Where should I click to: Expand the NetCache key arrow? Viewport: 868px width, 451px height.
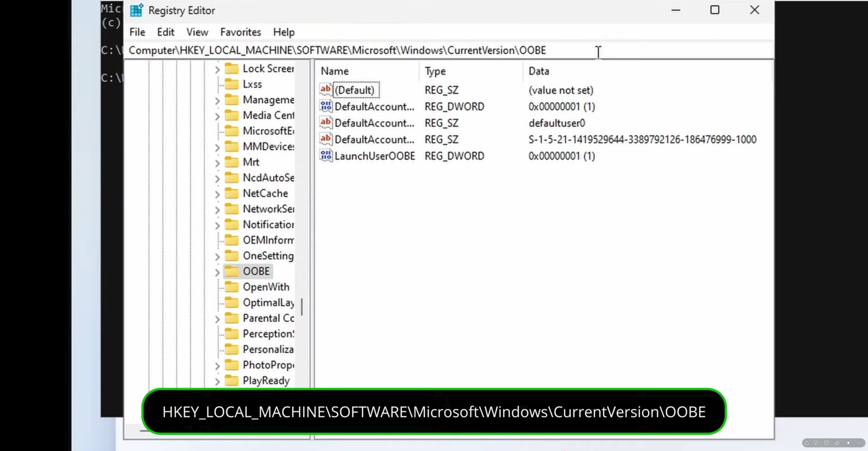217,194
